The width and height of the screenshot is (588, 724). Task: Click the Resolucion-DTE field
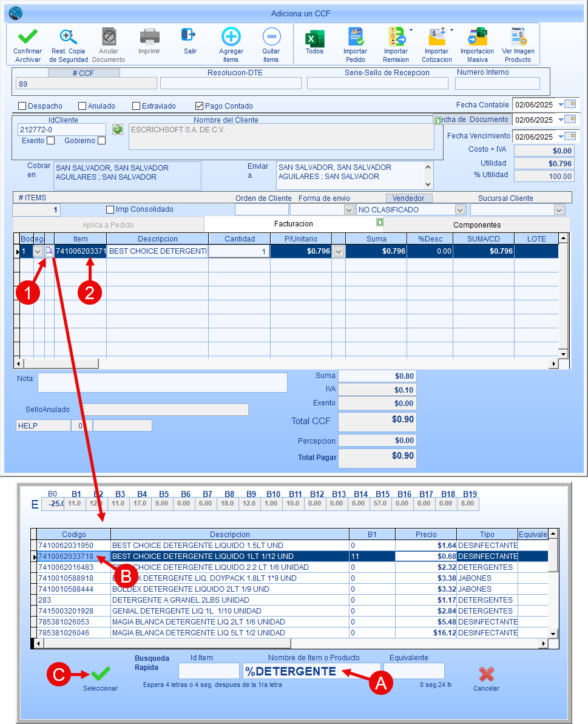[x=231, y=83]
